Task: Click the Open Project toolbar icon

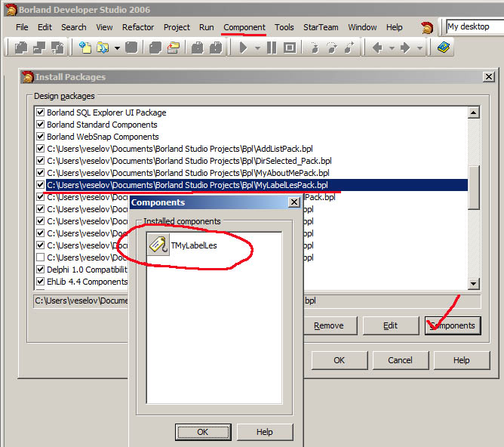Action: pyautogui.click(x=174, y=48)
